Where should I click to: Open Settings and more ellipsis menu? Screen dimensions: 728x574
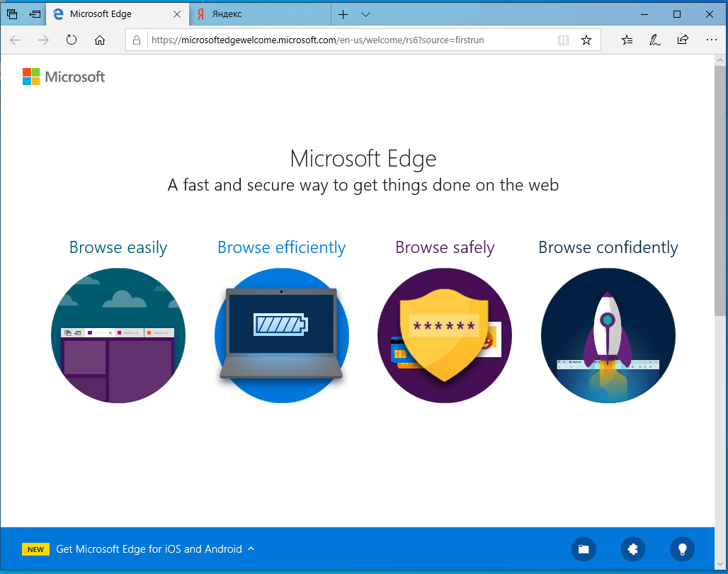pos(711,40)
